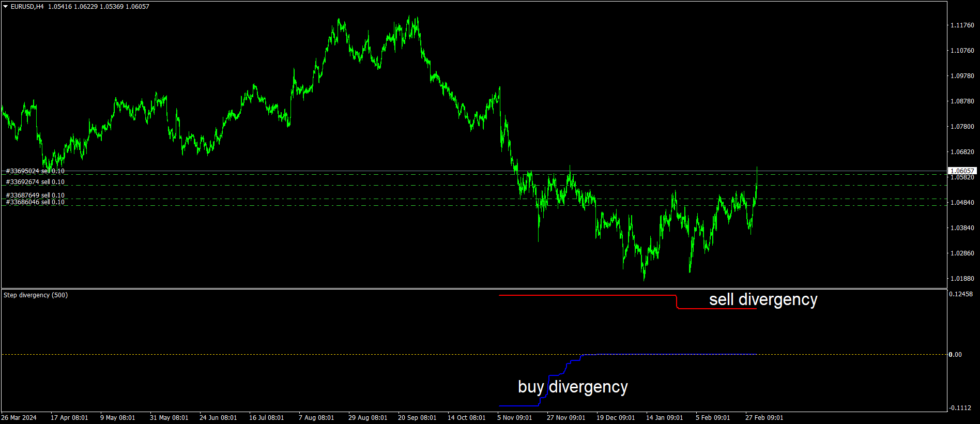Click the 1.08780 price scale label
Viewport: 980px width, 424px height.
pos(962,101)
